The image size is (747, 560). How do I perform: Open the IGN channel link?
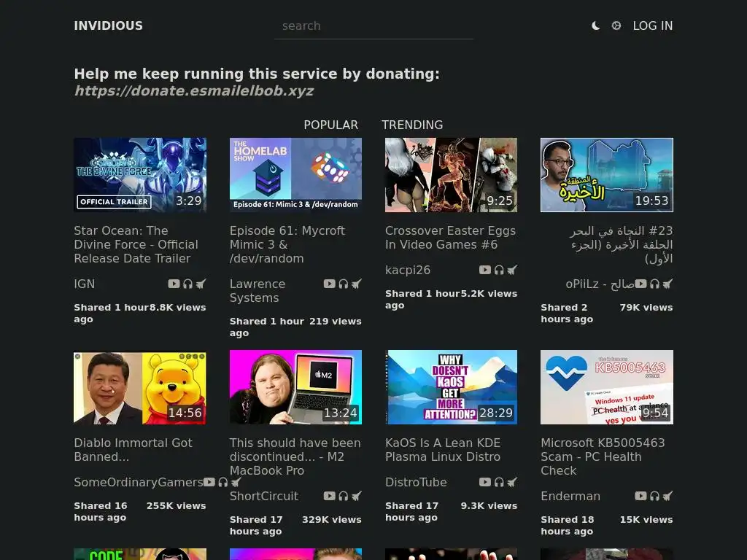pyautogui.click(x=85, y=284)
